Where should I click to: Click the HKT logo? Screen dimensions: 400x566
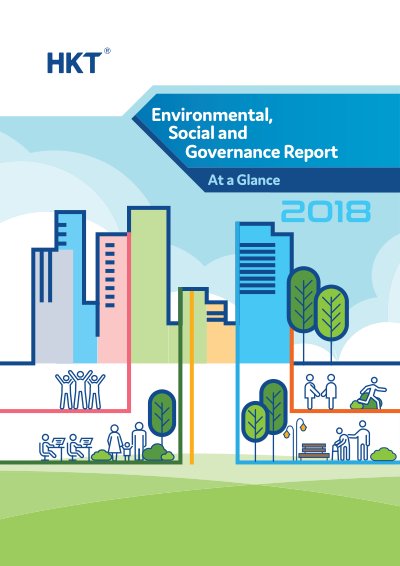(x=79, y=61)
